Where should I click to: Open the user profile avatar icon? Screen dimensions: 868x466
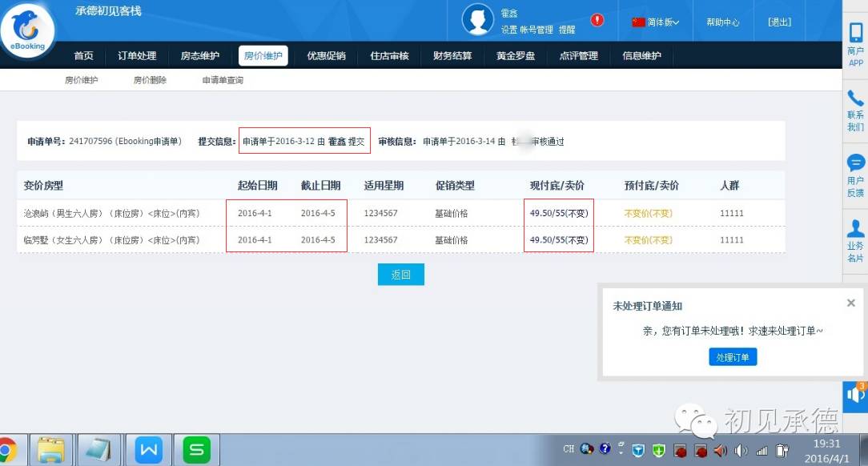(478, 19)
